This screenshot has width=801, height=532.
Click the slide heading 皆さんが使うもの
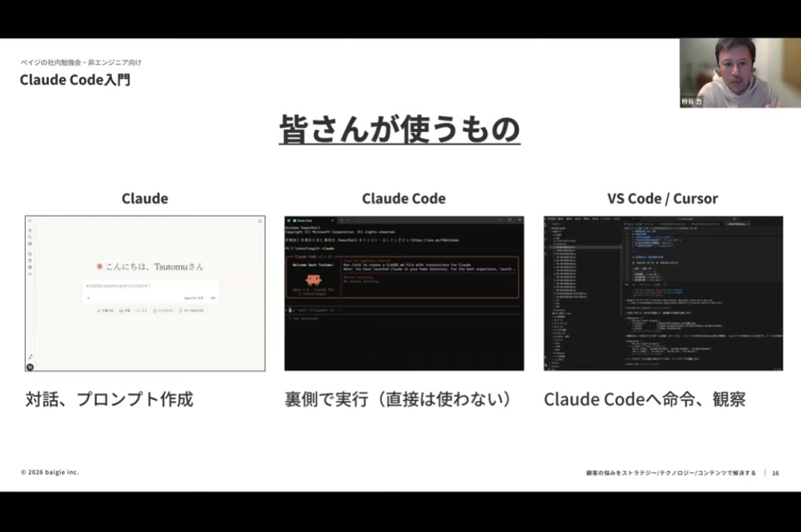pyautogui.click(x=399, y=128)
